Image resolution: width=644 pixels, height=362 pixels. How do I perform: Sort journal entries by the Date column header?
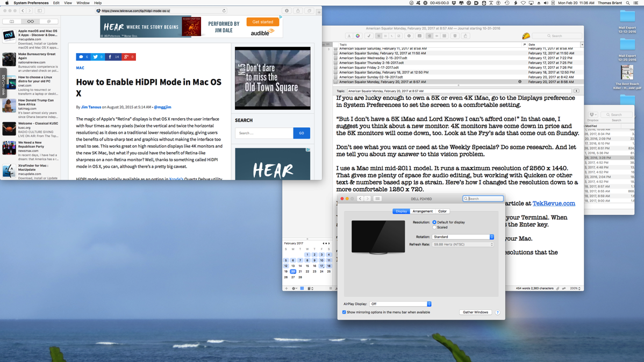(553, 45)
